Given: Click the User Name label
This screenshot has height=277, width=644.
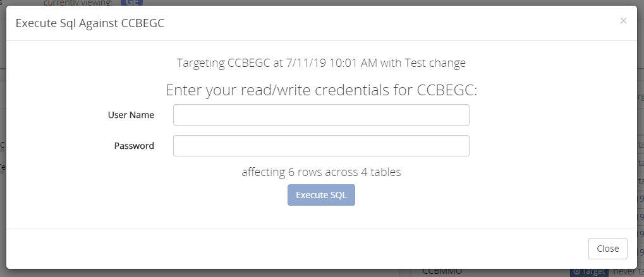Looking at the screenshot, I should pos(131,115).
